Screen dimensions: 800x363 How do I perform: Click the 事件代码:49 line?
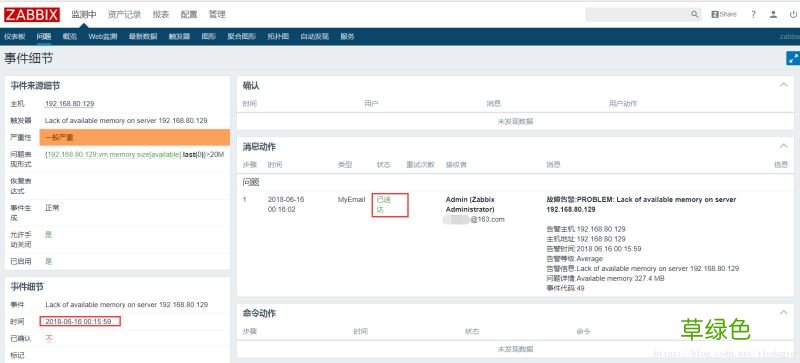(565, 288)
